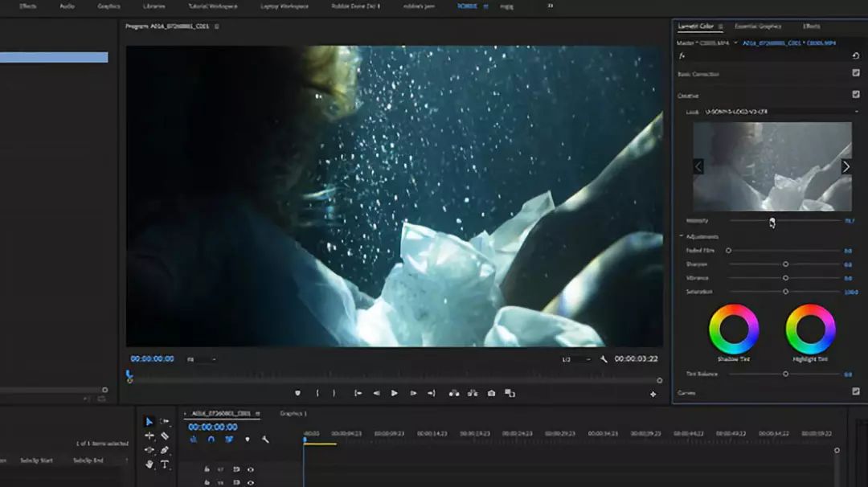
Task: Click the Export Frame camera icon
Action: tap(491, 393)
